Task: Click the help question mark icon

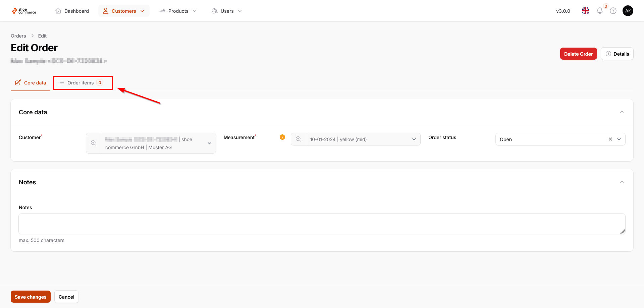Action: click(613, 11)
